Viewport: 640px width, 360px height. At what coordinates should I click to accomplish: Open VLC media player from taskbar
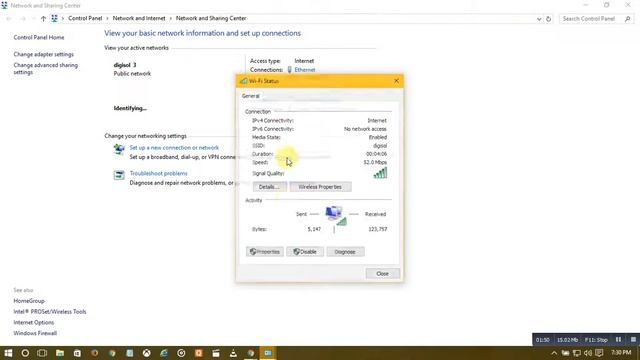pos(233,353)
